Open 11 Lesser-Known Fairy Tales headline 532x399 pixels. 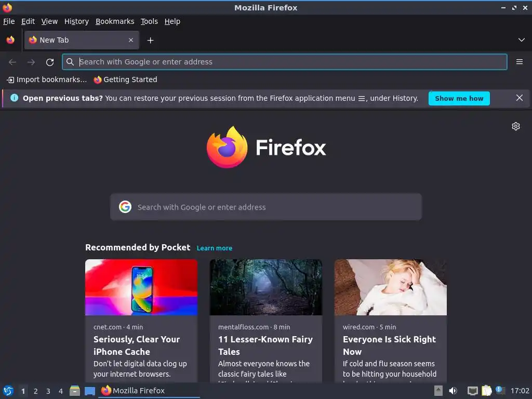coord(265,345)
